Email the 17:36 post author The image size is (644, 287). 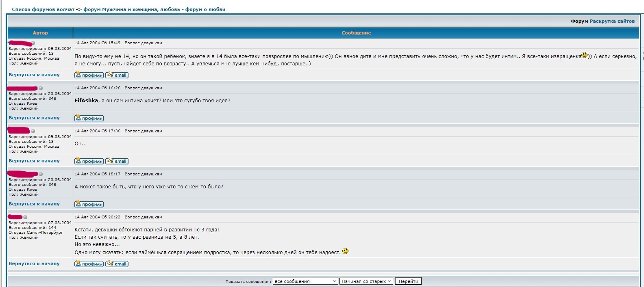(x=117, y=161)
